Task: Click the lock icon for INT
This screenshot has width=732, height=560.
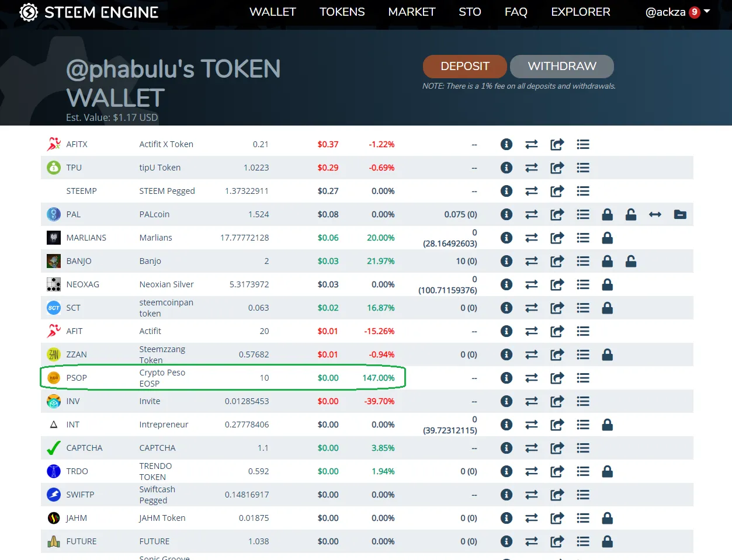Action: point(608,425)
